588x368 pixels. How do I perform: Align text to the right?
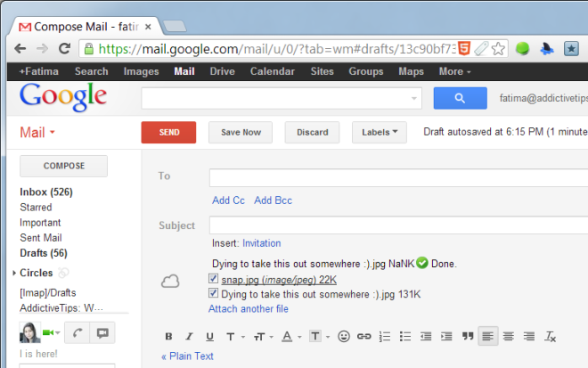tap(528, 337)
